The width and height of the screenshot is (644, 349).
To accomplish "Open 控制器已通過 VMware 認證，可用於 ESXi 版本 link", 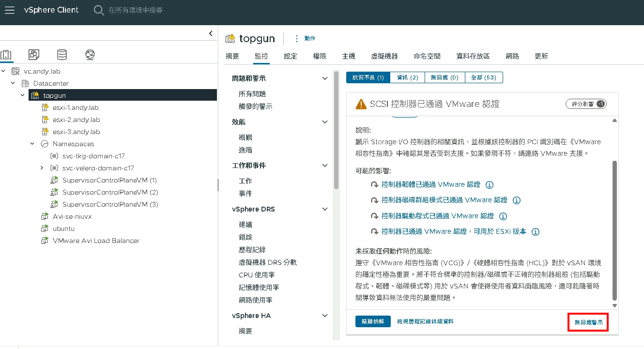I will point(454,232).
